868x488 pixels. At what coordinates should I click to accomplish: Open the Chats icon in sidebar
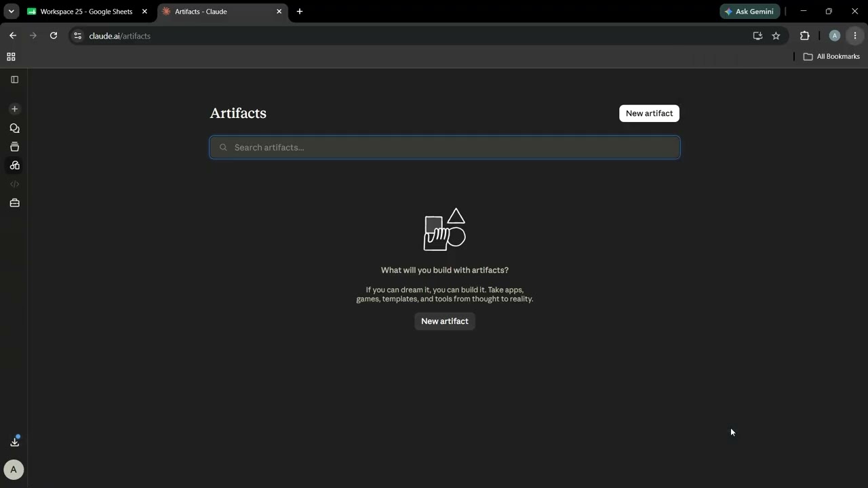pyautogui.click(x=14, y=128)
